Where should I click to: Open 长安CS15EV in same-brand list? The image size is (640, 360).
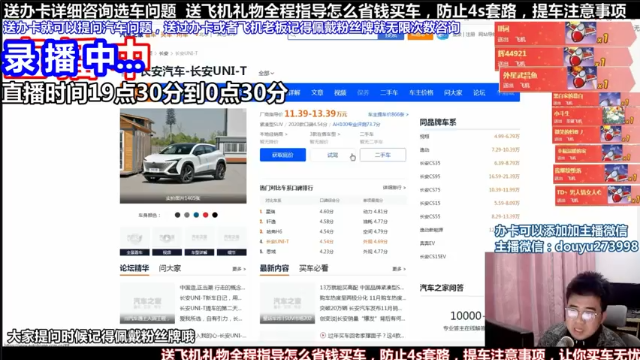(x=433, y=257)
